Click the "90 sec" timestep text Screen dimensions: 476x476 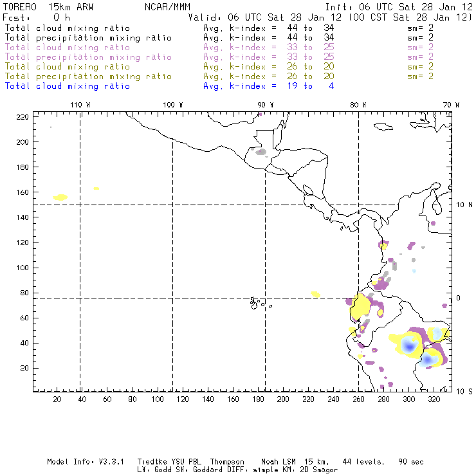(411, 462)
